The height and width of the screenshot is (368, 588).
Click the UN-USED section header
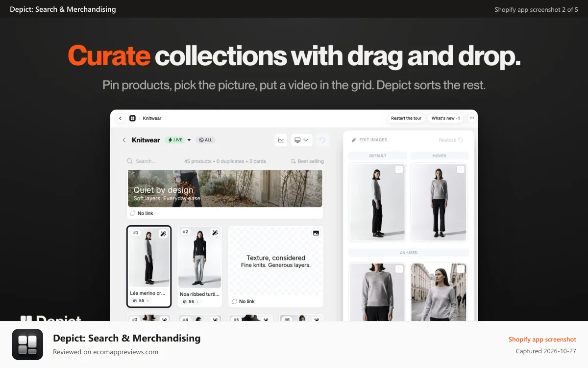click(409, 253)
